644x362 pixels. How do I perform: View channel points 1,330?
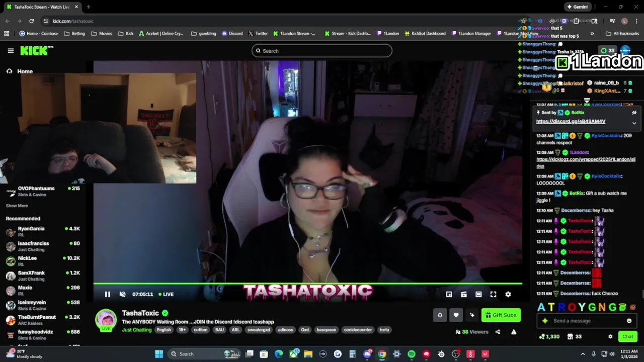pos(549,336)
